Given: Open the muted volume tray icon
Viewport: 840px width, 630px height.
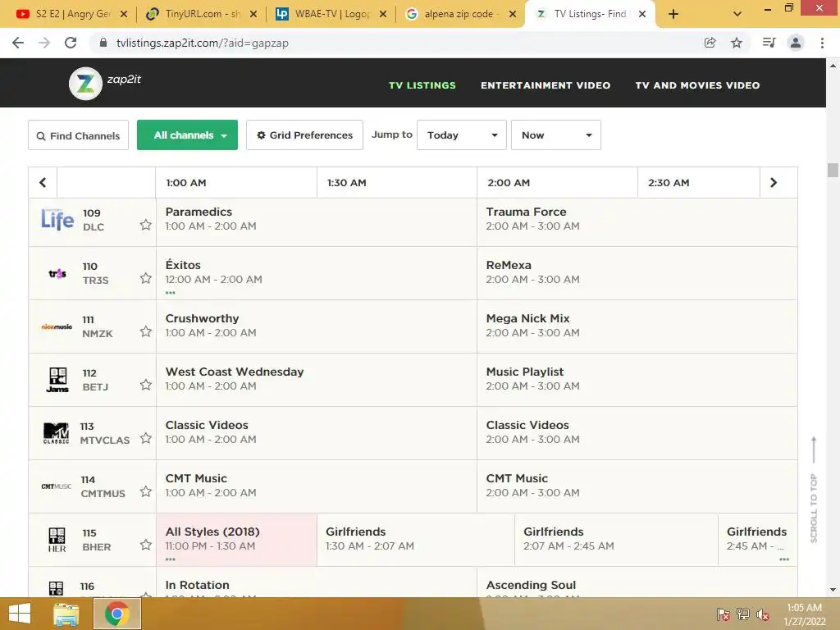Looking at the screenshot, I should click(762, 614).
